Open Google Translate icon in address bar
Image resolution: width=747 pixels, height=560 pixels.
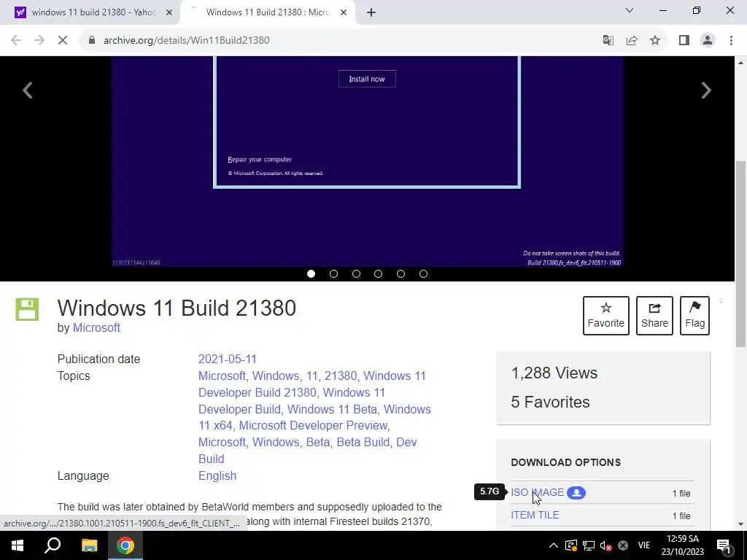pos(608,41)
